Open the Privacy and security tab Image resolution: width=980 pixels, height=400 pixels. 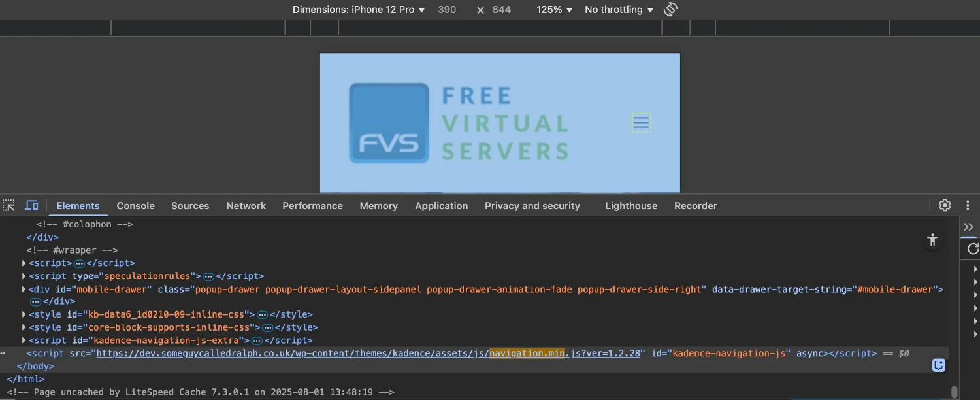pos(532,205)
